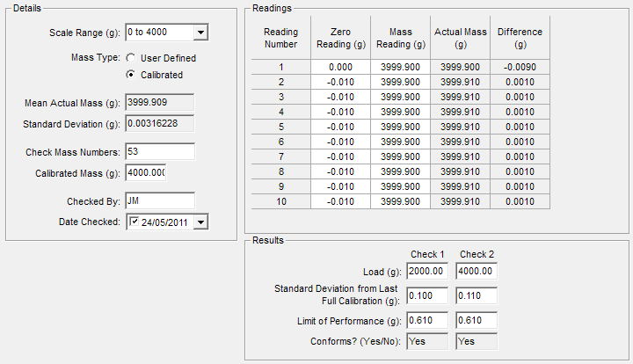Click the Check Mass Numbers field
This screenshot has height=364, width=633.
(x=159, y=152)
